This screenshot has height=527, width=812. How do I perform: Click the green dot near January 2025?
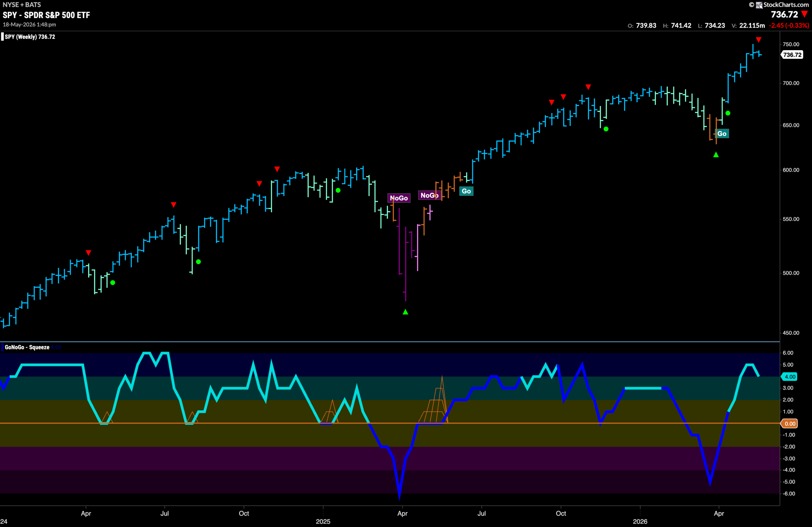point(338,190)
